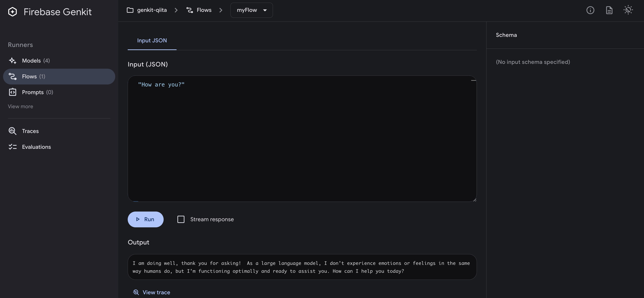The height and width of the screenshot is (298, 644).
Task: Expand sidebar with View more
Action: (21, 106)
